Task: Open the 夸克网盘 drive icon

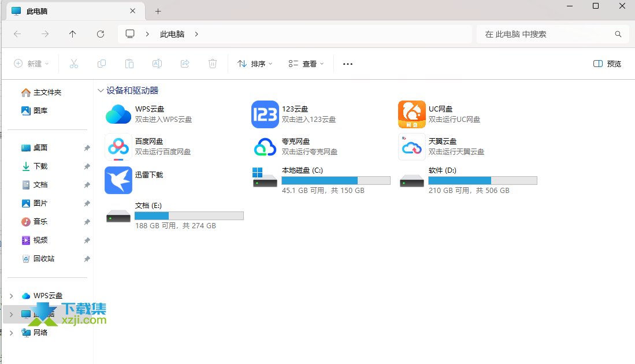Action: (265, 147)
